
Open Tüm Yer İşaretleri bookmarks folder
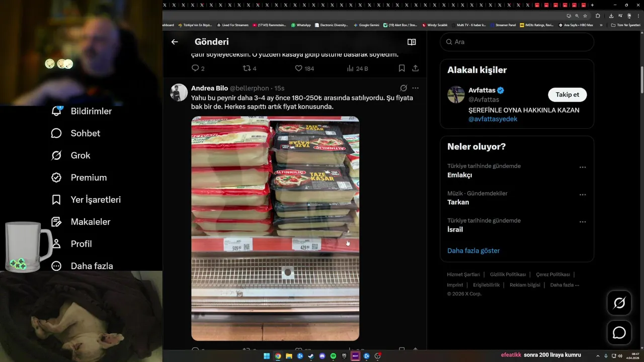pos(625,25)
